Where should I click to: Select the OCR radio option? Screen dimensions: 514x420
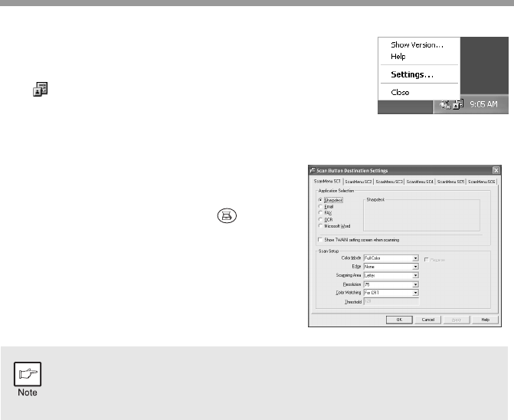tap(319, 220)
